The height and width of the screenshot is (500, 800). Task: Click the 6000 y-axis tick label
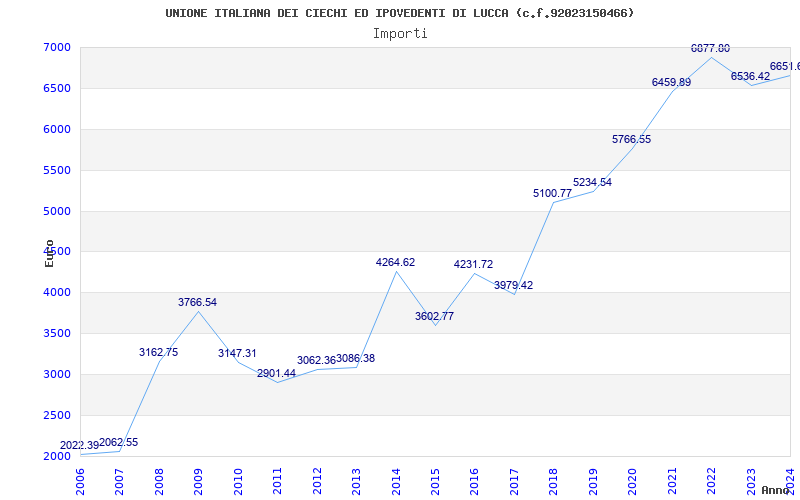click(x=57, y=130)
